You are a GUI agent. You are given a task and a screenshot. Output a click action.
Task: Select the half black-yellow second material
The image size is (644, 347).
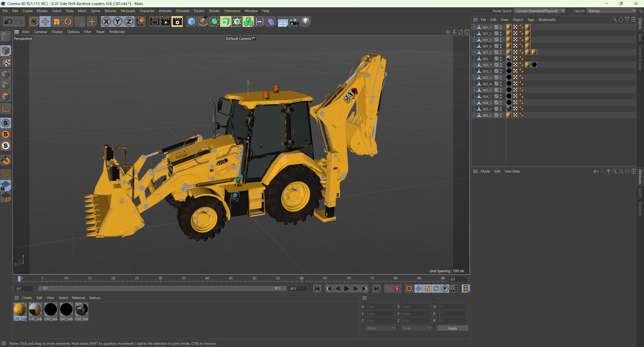pos(35,309)
